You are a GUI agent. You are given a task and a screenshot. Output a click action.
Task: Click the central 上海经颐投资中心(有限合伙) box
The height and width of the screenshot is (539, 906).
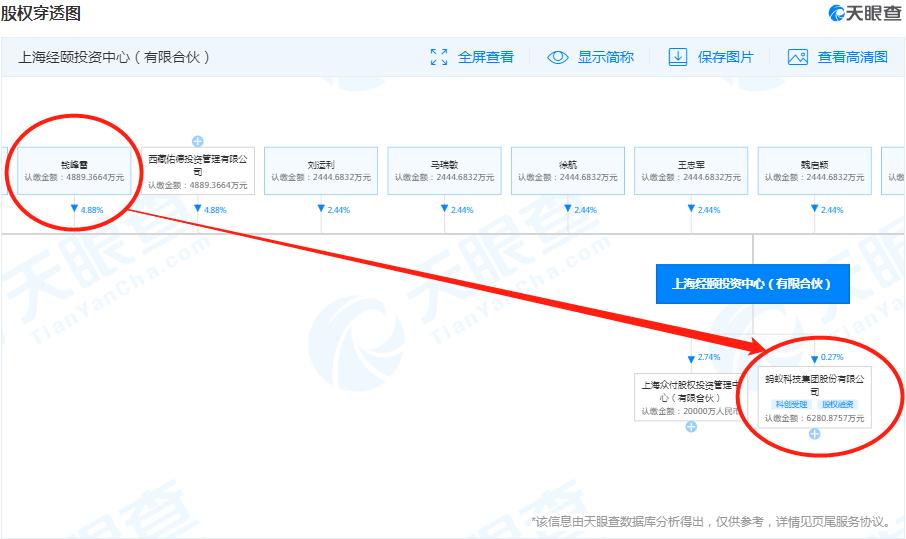pos(752,284)
